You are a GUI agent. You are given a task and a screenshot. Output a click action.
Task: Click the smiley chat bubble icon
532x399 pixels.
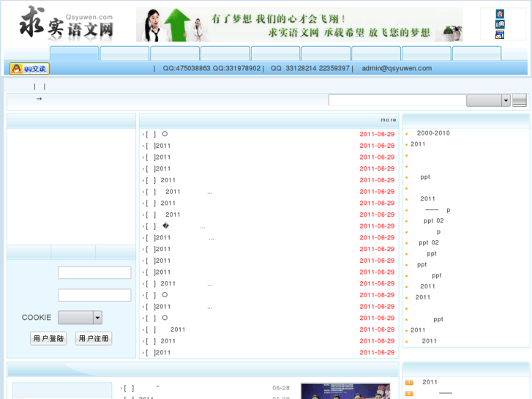pyautogui.click(x=500, y=24)
